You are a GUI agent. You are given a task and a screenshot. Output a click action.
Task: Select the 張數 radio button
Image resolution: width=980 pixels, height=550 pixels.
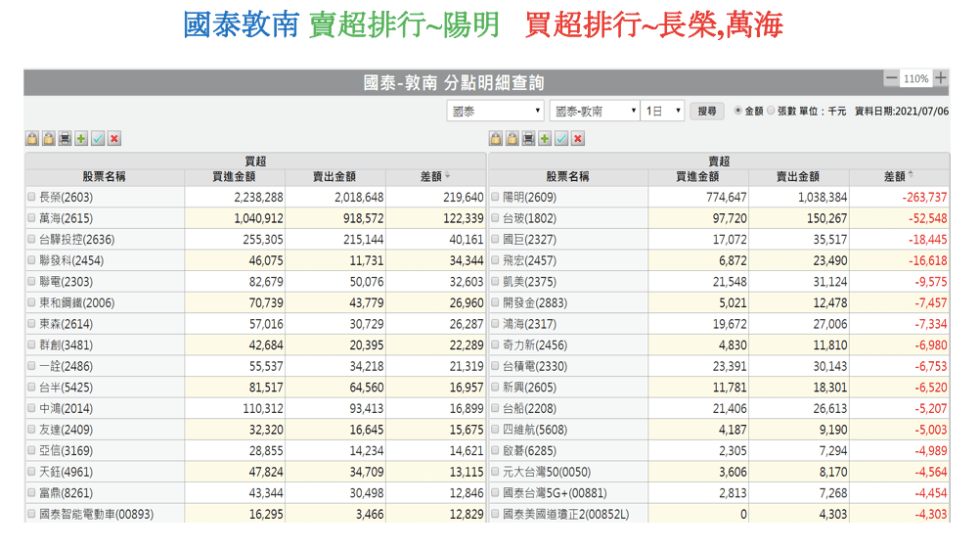click(x=771, y=112)
